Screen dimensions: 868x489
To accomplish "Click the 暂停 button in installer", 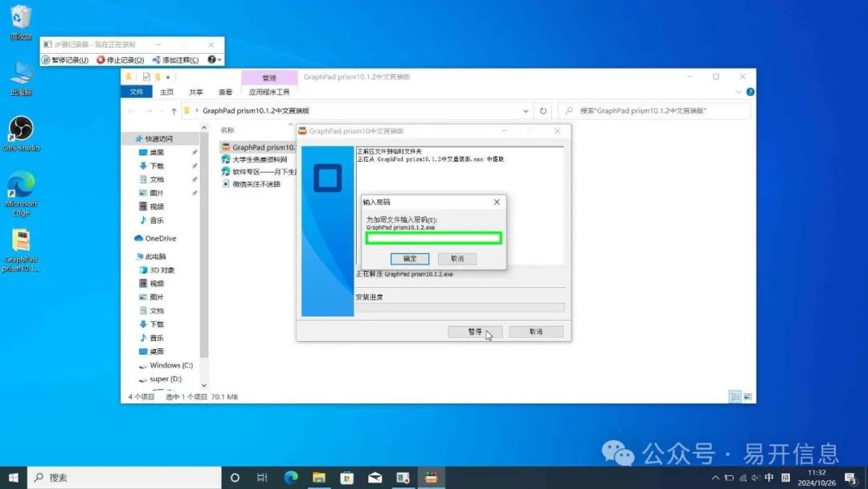I will 475,331.
